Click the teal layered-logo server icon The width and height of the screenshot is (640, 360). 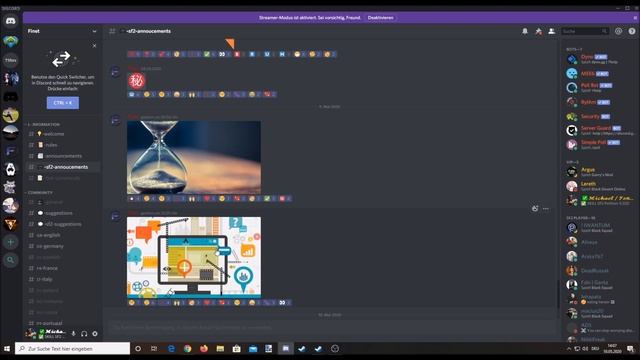pyautogui.click(x=11, y=41)
